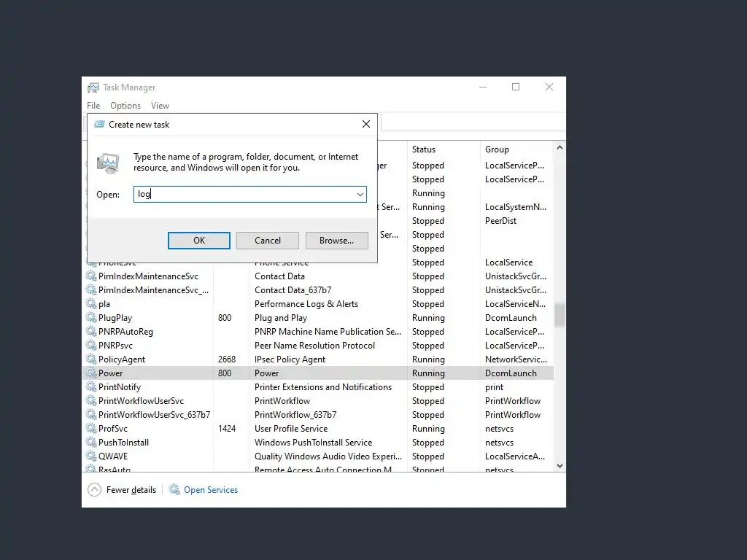Open Services via the link
Image resolution: width=747 pixels, height=560 pixels.
point(211,489)
